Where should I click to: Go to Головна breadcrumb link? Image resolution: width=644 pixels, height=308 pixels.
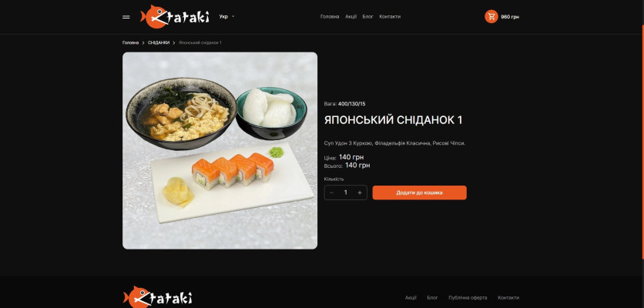[131, 42]
